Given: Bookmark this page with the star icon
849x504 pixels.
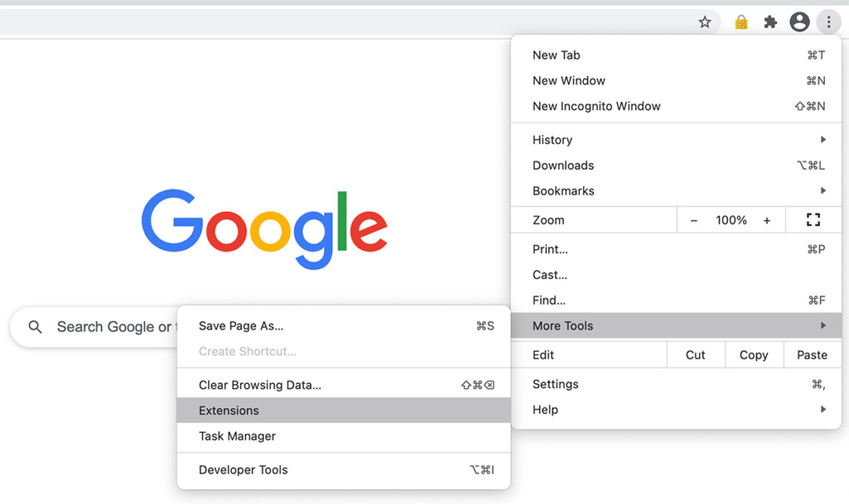Looking at the screenshot, I should (x=705, y=22).
